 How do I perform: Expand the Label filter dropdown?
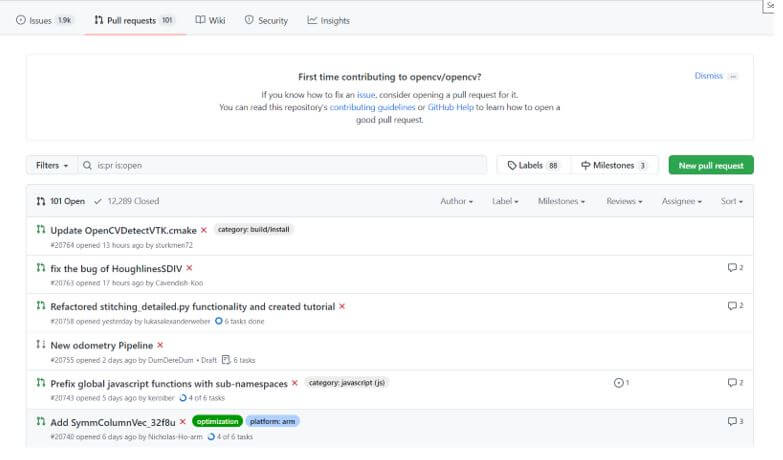(x=505, y=201)
